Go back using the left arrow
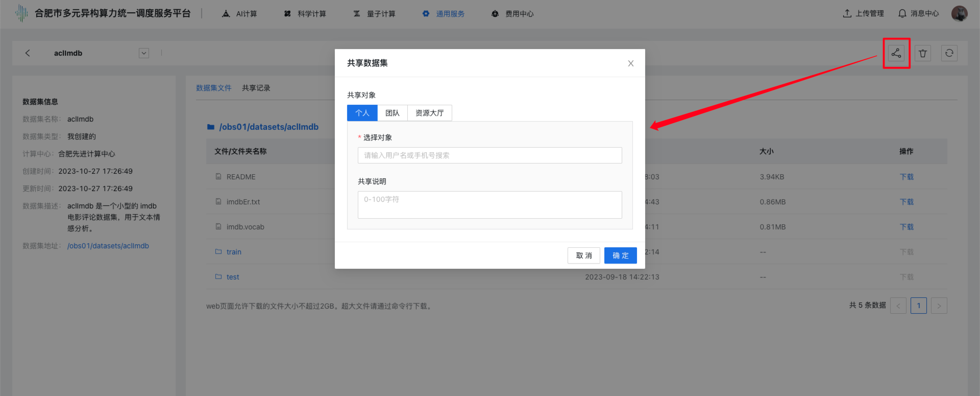 pos(28,53)
